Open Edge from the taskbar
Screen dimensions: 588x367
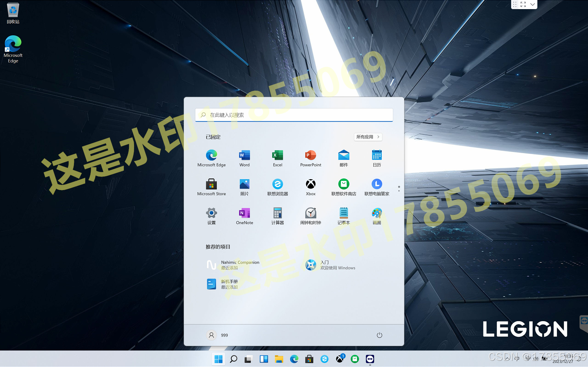pyautogui.click(x=294, y=359)
